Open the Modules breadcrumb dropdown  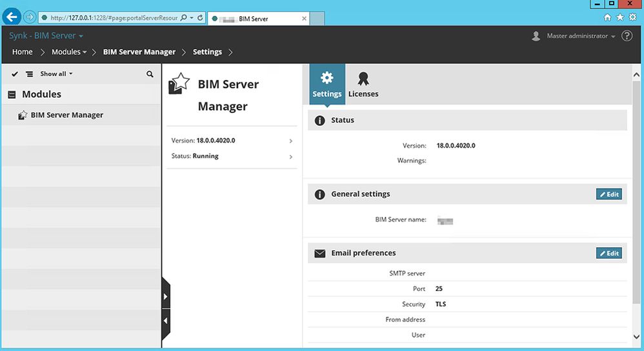pos(69,52)
